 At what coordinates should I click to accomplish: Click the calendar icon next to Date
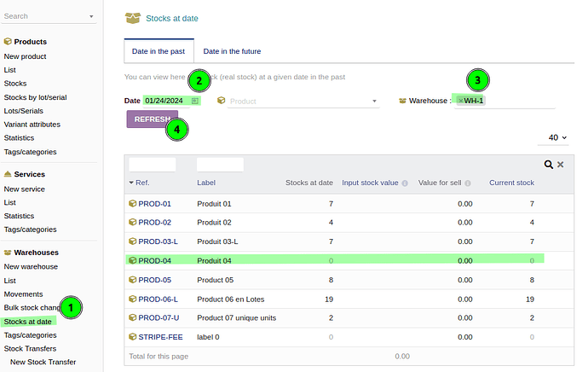(194, 101)
